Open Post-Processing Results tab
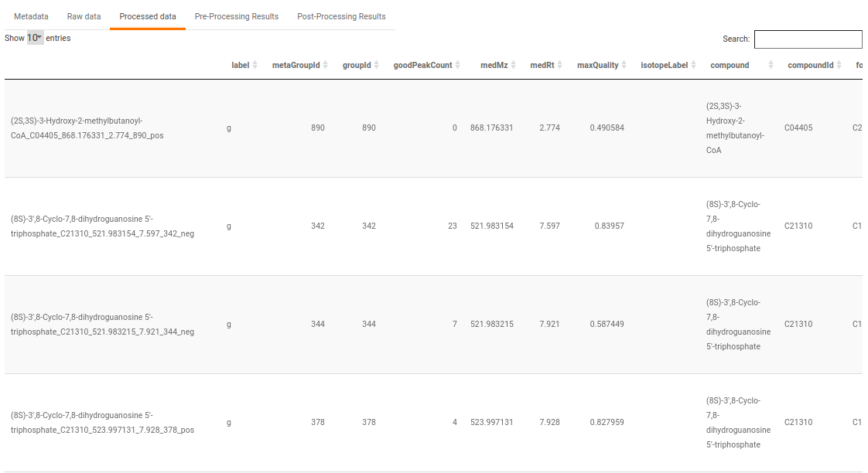This screenshot has height=473, width=868. click(341, 16)
